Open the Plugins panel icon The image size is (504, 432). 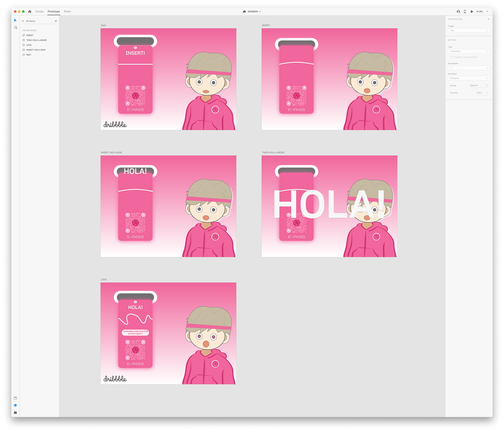coord(15,413)
